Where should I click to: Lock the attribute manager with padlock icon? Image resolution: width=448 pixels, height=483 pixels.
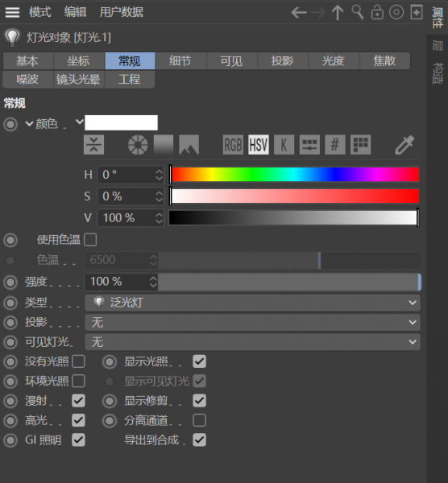pos(377,13)
